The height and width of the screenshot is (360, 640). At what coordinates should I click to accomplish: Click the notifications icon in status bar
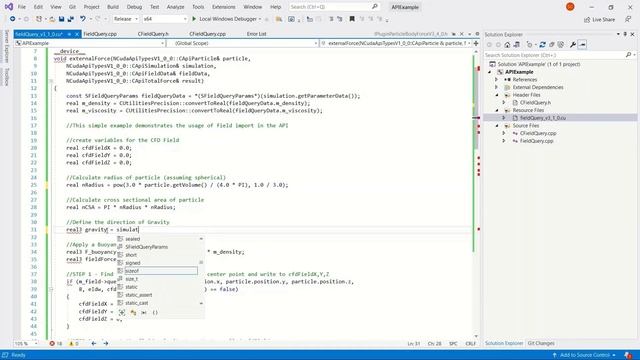click(628, 355)
